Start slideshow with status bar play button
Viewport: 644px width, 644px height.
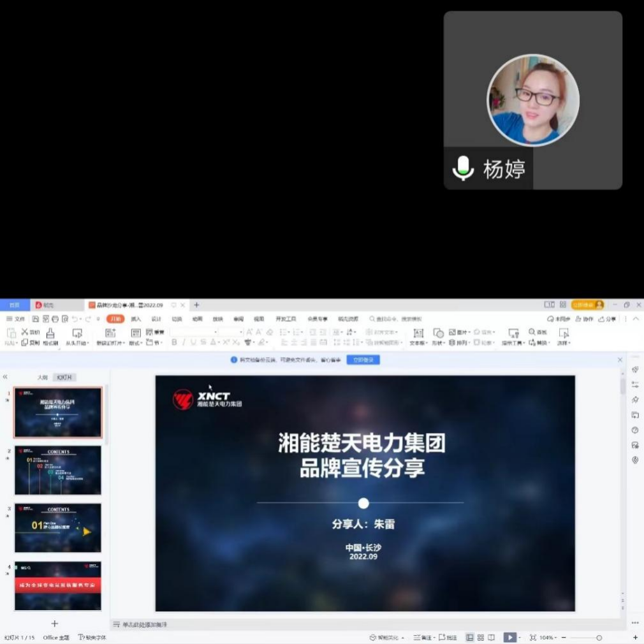509,637
